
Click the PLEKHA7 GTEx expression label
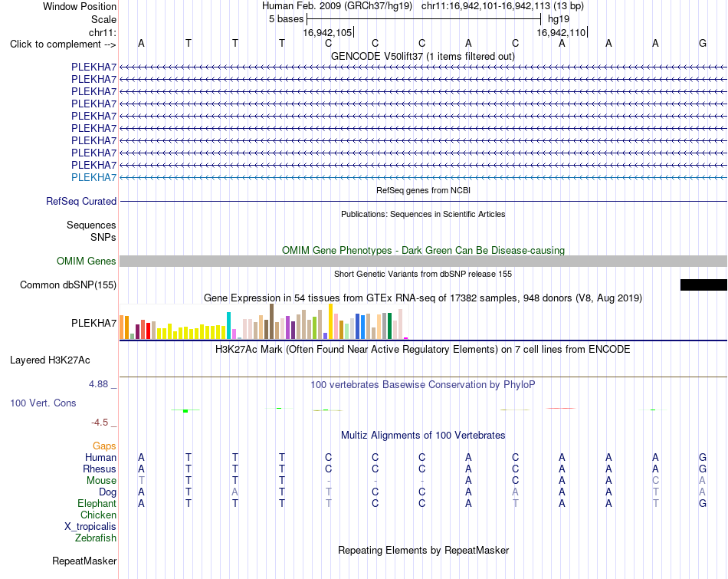click(93, 323)
